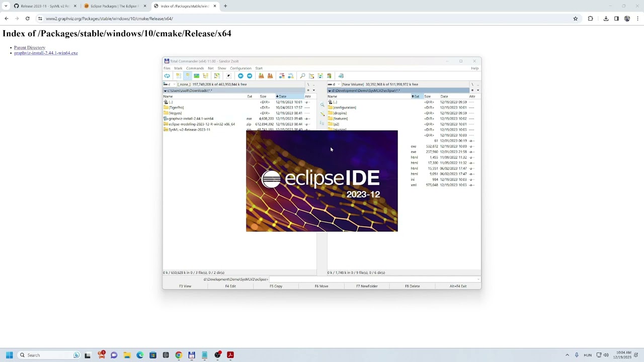
Task: Open right panel directory history arrow
Action: (x=478, y=90)
